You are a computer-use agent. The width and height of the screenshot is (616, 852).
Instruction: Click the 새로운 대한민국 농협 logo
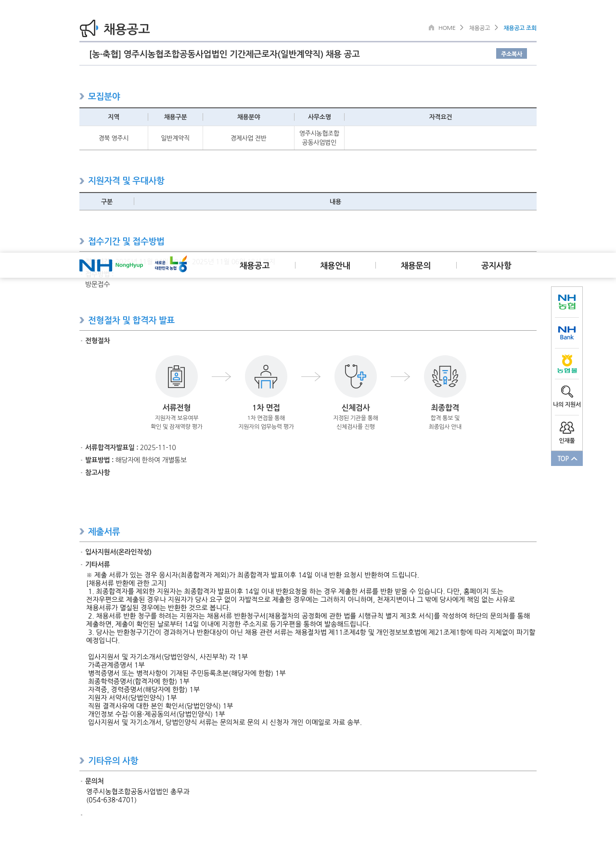[x=171, y=264]
